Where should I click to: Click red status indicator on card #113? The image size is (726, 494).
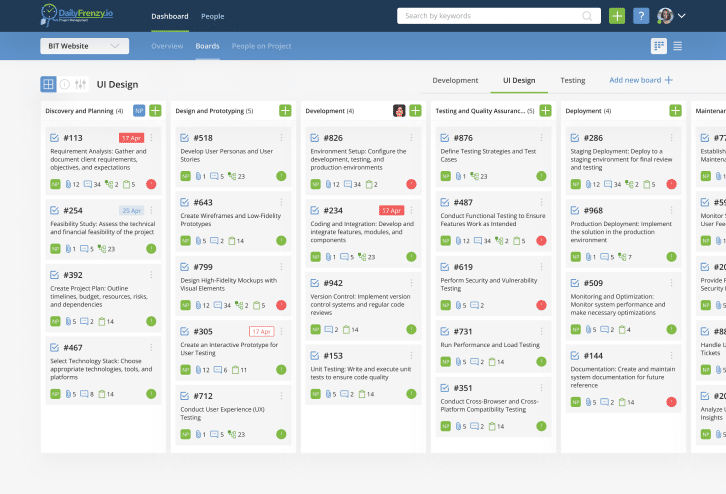pos(151,184)
